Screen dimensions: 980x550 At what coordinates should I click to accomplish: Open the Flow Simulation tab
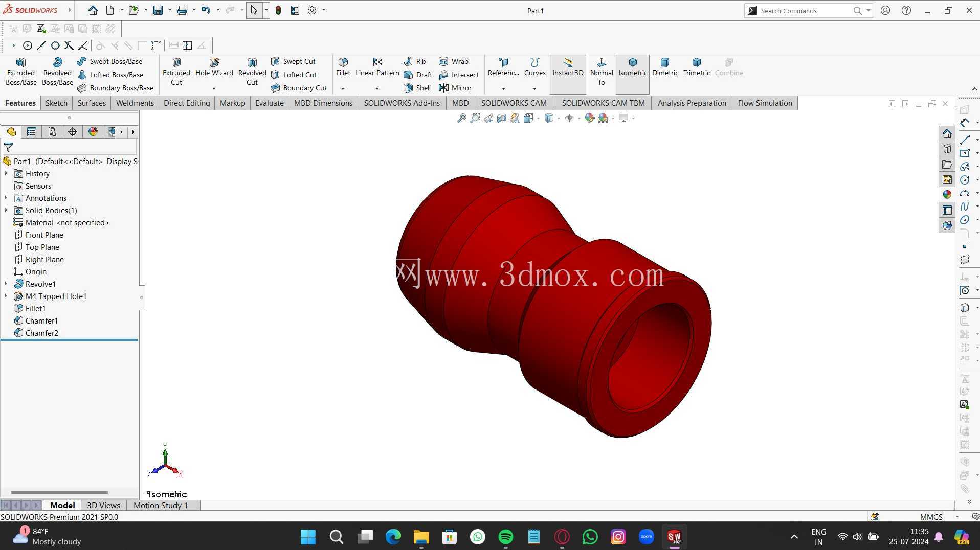click(765, 103)
